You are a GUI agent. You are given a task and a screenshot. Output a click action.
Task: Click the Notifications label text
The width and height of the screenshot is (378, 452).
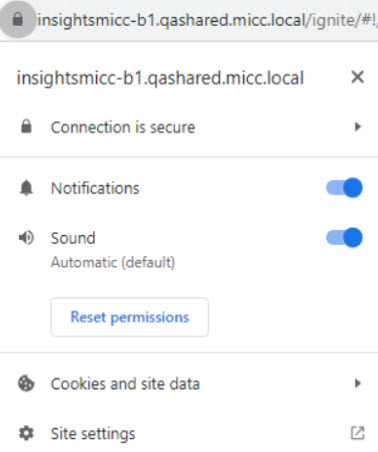(95, 188)
